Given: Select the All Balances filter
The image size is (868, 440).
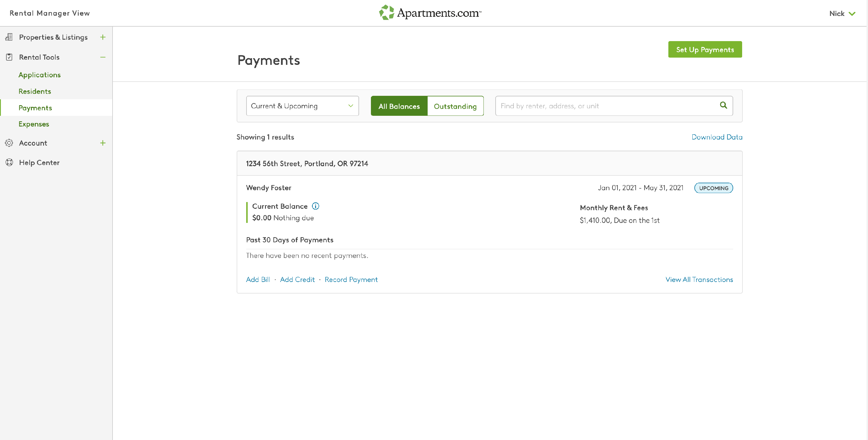Looking at the screenshot, I should pyautogui.click(x=399, y=106).
